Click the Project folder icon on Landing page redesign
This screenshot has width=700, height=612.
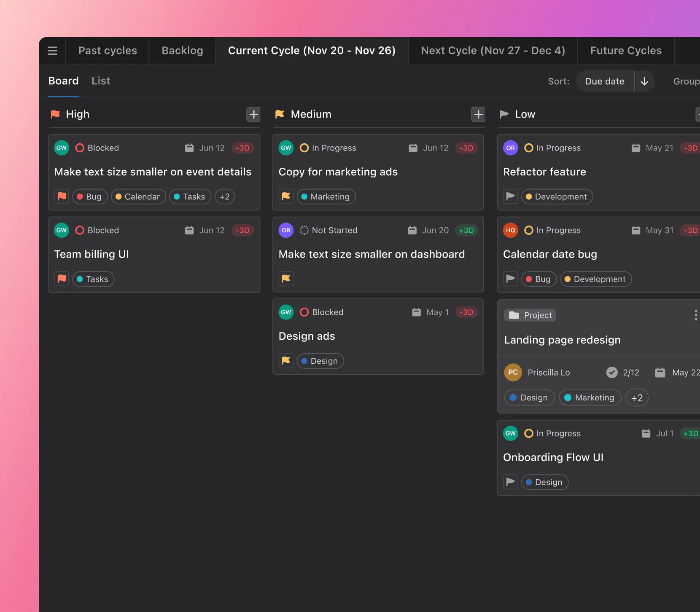tap(514, 315)
